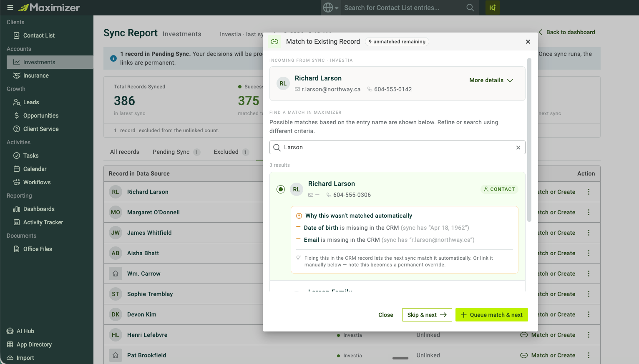The height and width of the screenshot is (364, 639).
Task: Click Queue match & next button
Action: [492, 315]
